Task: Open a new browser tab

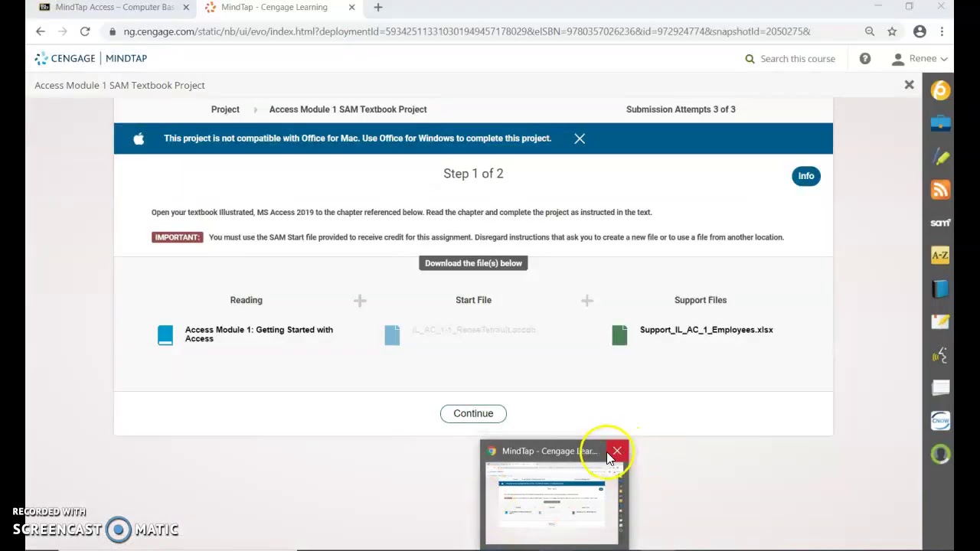Action: coord(377,8)
